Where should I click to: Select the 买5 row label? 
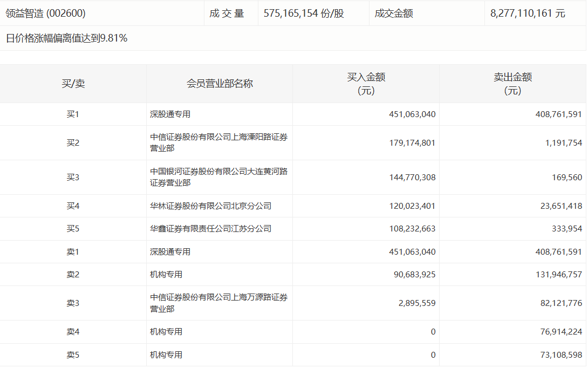(x=73, y=229)
